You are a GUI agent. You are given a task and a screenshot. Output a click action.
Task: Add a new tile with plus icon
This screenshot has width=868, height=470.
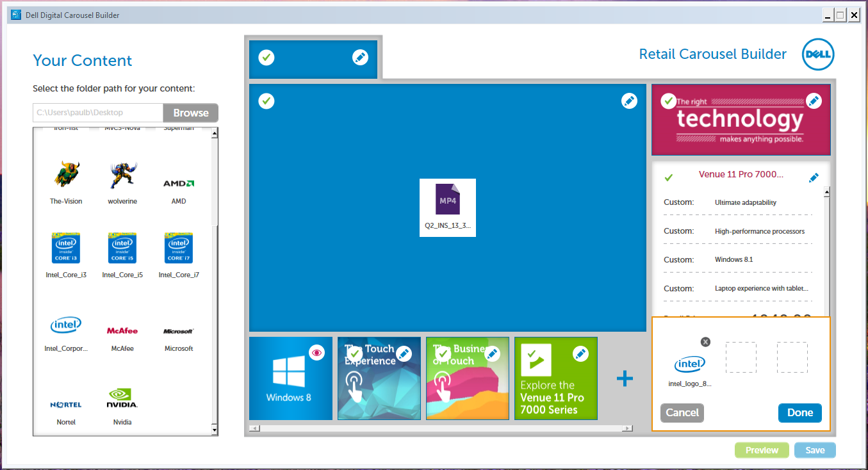[625, 378]
